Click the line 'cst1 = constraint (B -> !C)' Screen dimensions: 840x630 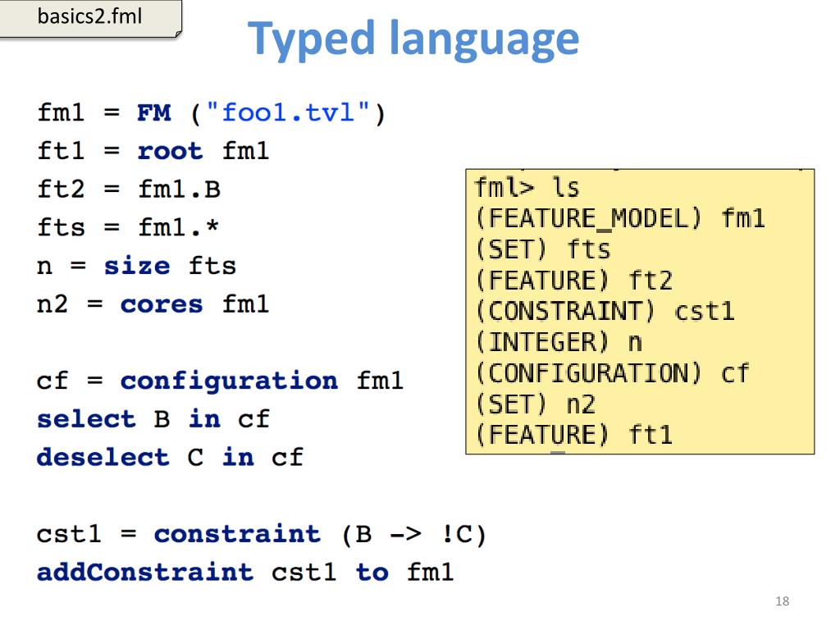(262, 535)
